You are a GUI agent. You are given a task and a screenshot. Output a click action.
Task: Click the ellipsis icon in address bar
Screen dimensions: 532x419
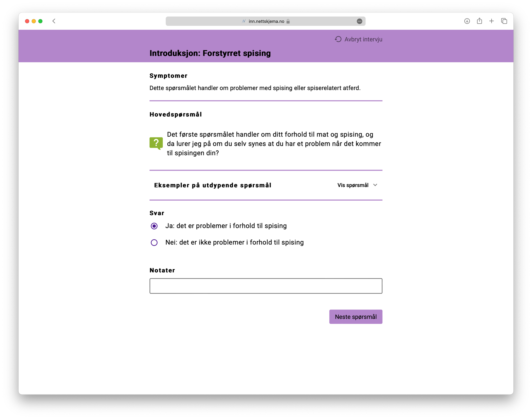(359, 21)
